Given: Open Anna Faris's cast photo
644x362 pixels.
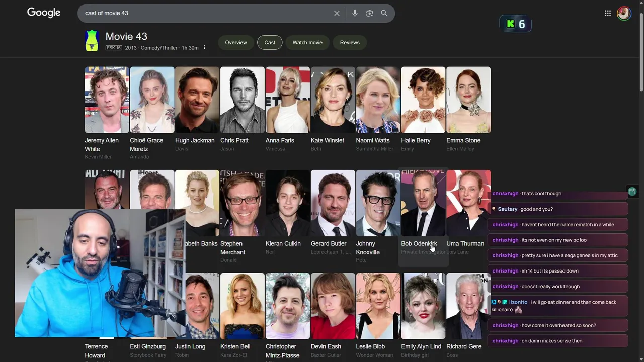Looking at the screenshot, I should tap(288, 100).
